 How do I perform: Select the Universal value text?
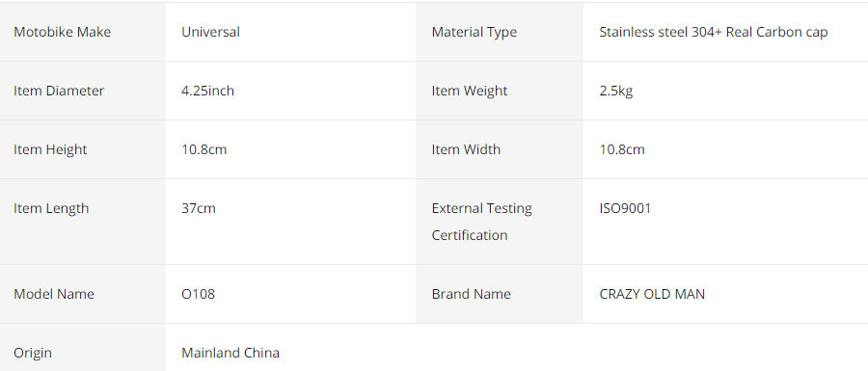(210, 32)
